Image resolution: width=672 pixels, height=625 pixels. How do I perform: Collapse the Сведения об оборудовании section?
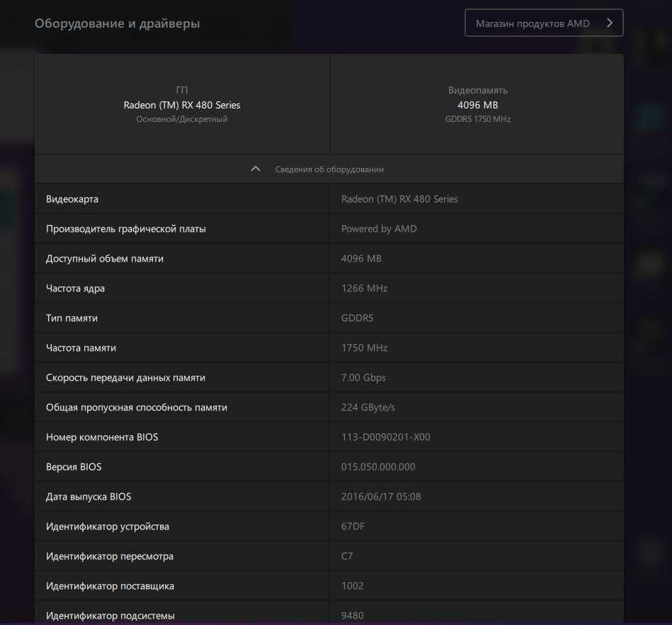coord(329,169)
